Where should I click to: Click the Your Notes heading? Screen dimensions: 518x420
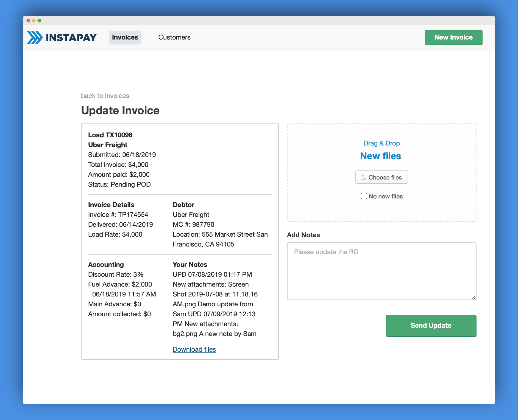point(190,265)
